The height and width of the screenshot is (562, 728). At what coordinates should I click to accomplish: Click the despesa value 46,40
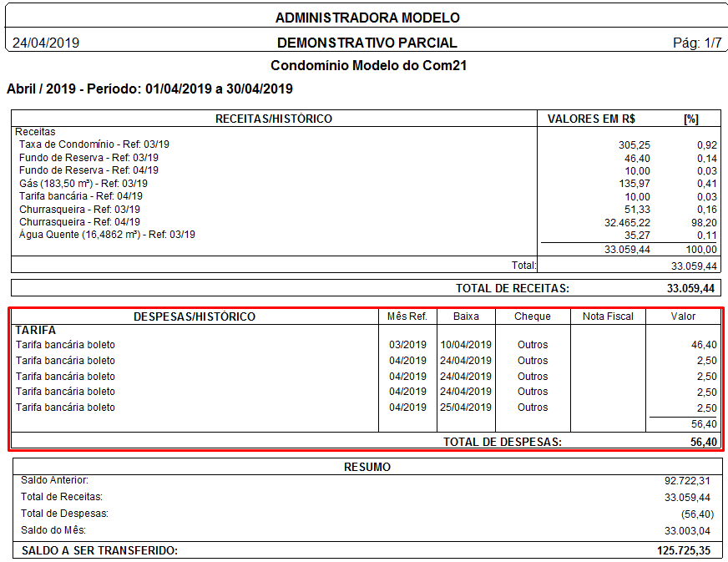(x=704, y=345)
